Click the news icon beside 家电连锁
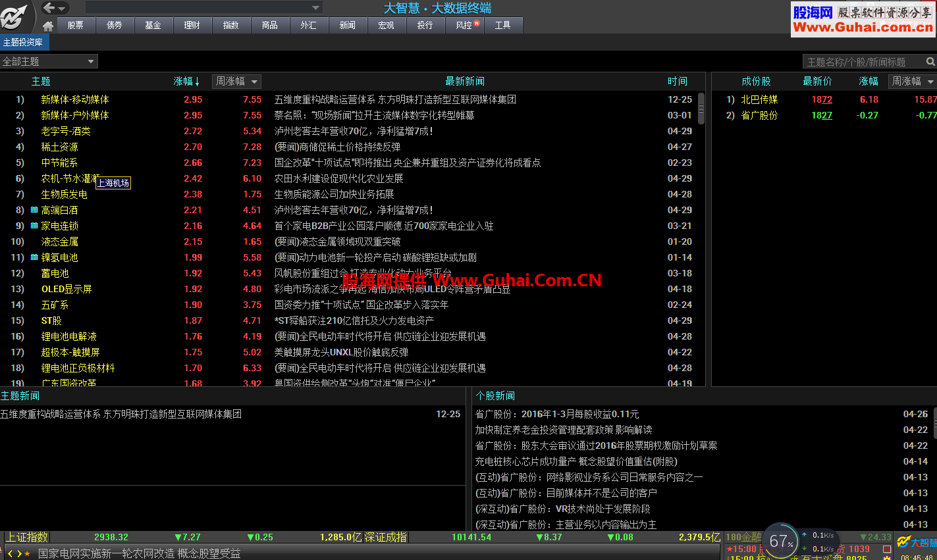Image resolution: width=937 pixels, height=560 pixels. (34, 226)
